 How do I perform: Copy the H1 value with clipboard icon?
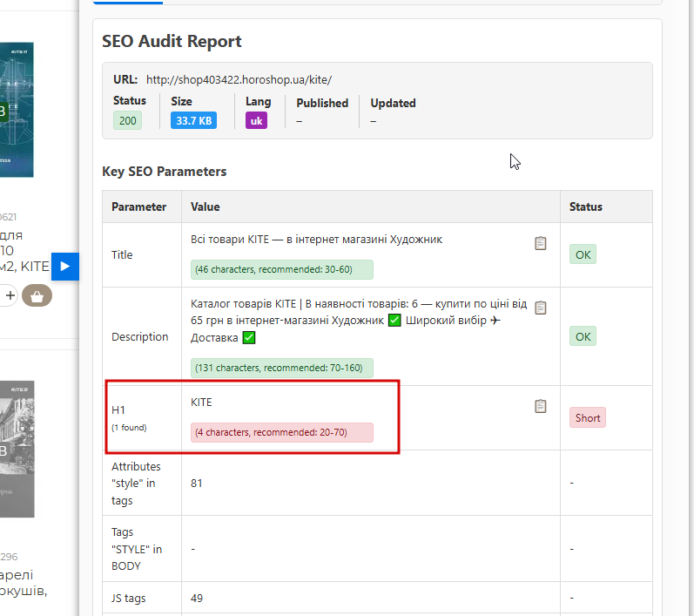click(x=540, y=406)
